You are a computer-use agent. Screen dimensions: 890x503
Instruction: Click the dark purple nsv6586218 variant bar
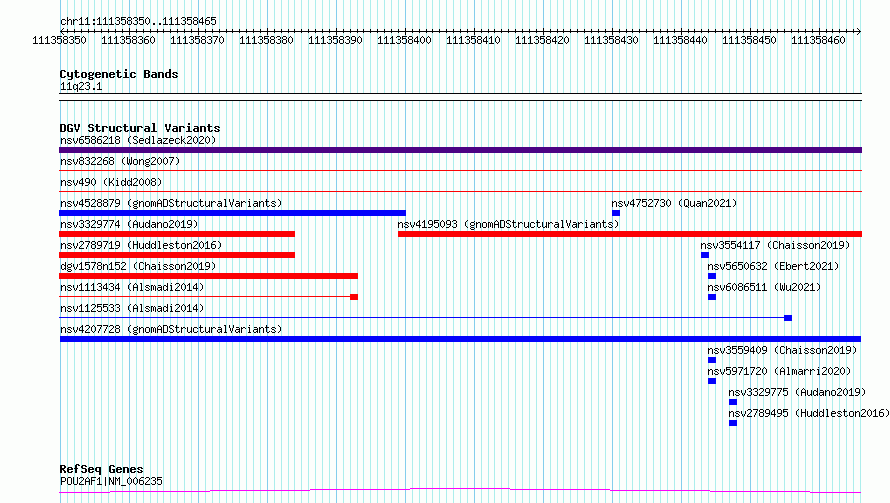460,150
